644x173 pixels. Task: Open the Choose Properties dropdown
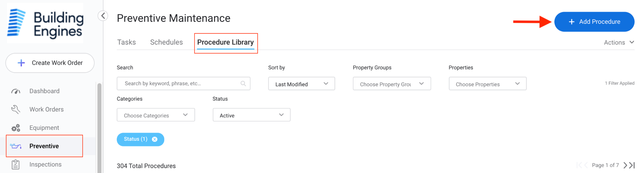pos(487,84)
